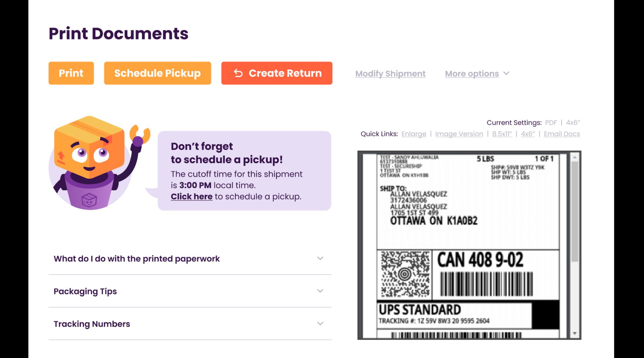Click the return arrow icon on Create Return
The image size is (644, 358).
click(238, 73)
